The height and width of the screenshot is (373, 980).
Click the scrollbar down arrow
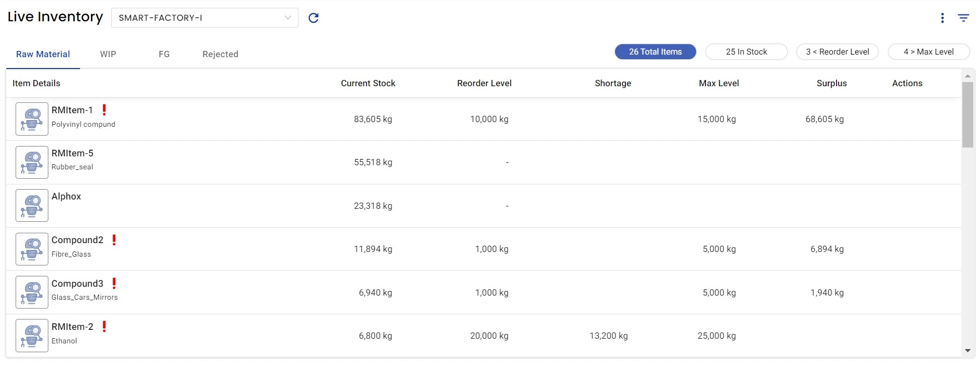coord(968,351)
